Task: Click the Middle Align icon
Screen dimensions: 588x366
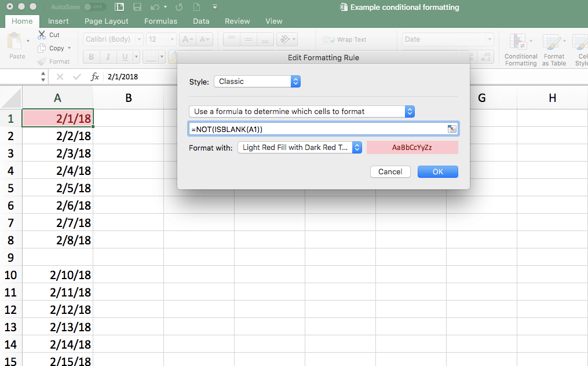Action: (249, 39)
